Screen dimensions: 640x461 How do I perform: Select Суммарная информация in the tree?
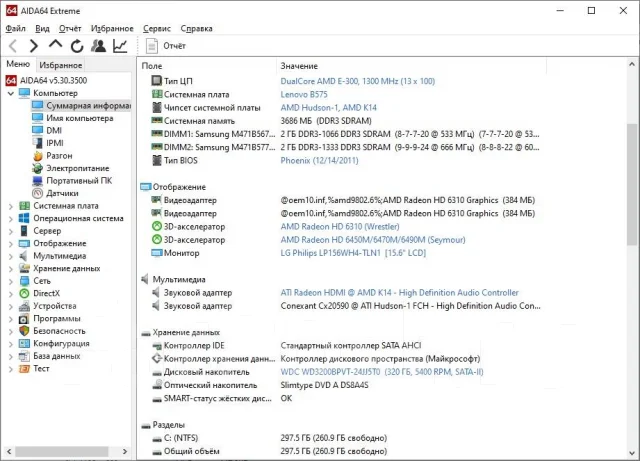point(88,105)
